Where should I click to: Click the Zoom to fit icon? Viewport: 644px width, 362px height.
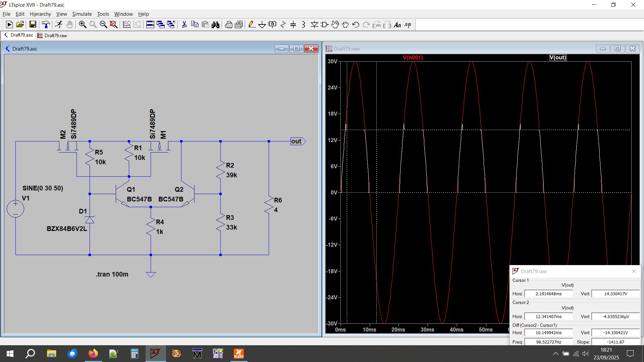coord(114,24)
